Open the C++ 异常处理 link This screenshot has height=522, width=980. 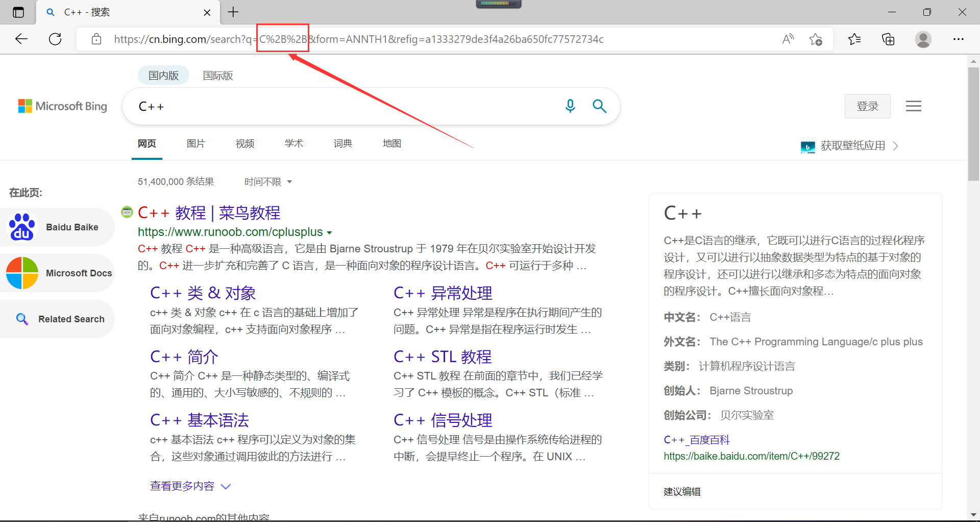(443, 293)
